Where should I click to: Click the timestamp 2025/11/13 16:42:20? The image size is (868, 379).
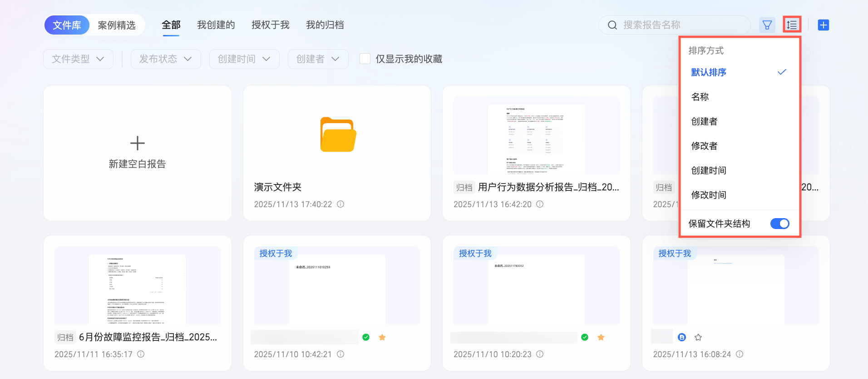[x=493, y=204]
